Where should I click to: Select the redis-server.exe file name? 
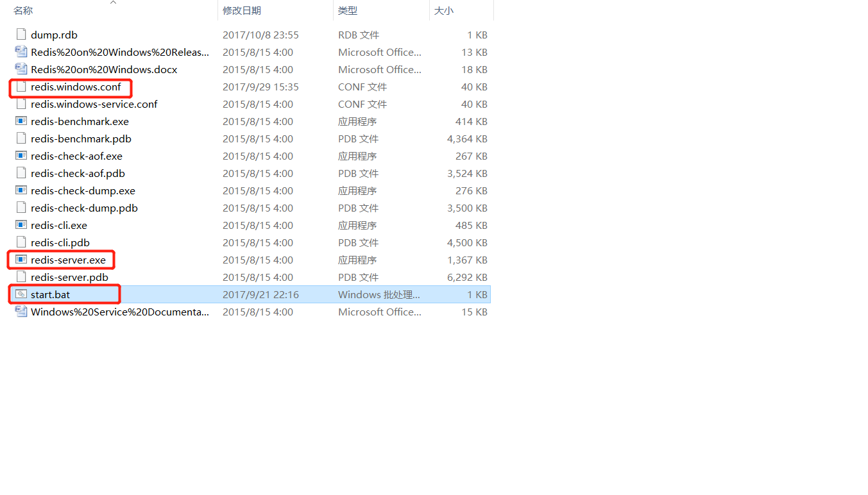68,260
